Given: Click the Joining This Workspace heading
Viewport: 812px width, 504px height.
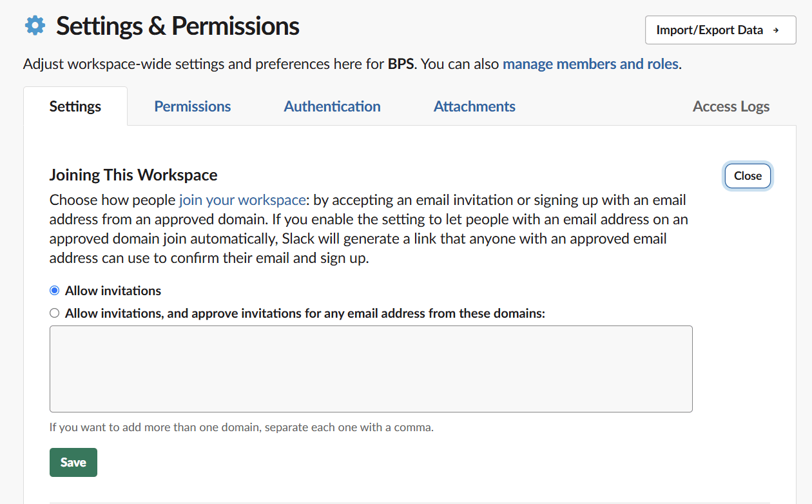Looking at the screenshot, I should pyautogui.click(x=133, y=175).
